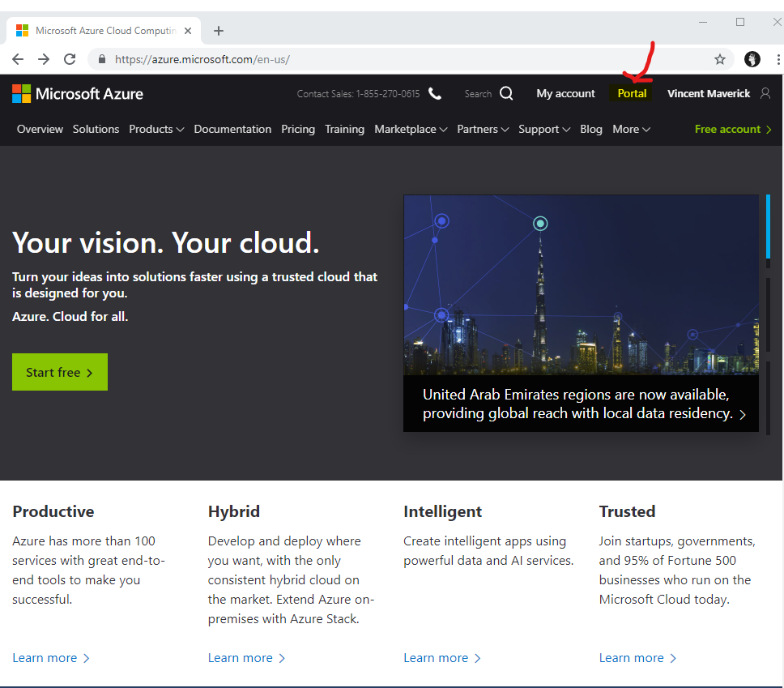Image resolution: width=784 pixels, height=688 pixels.
Task: Click the Search magnifier icon
Action: pyautogui.click(x=506, y=93)
